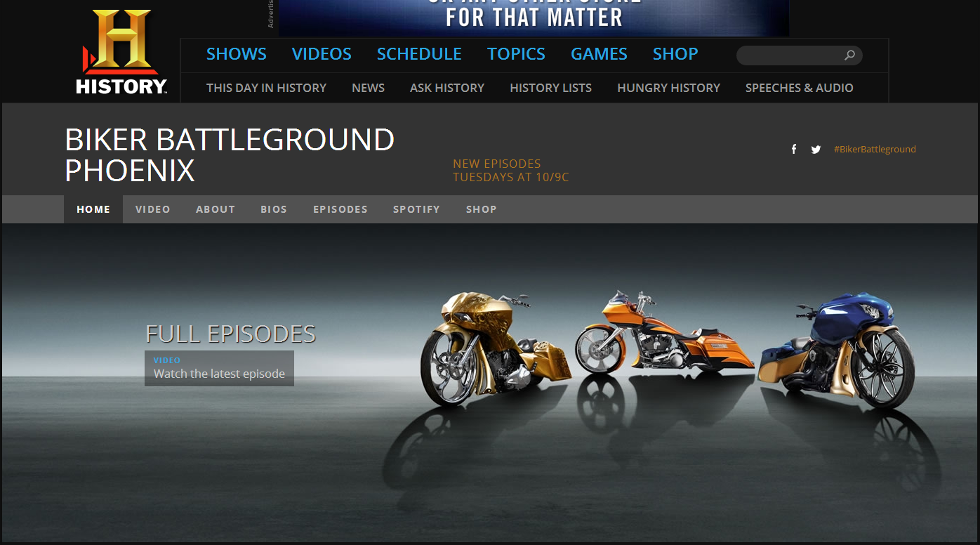Open the Ask History link
This screenshot has height=545, width=980.
[x=447, y=88]
